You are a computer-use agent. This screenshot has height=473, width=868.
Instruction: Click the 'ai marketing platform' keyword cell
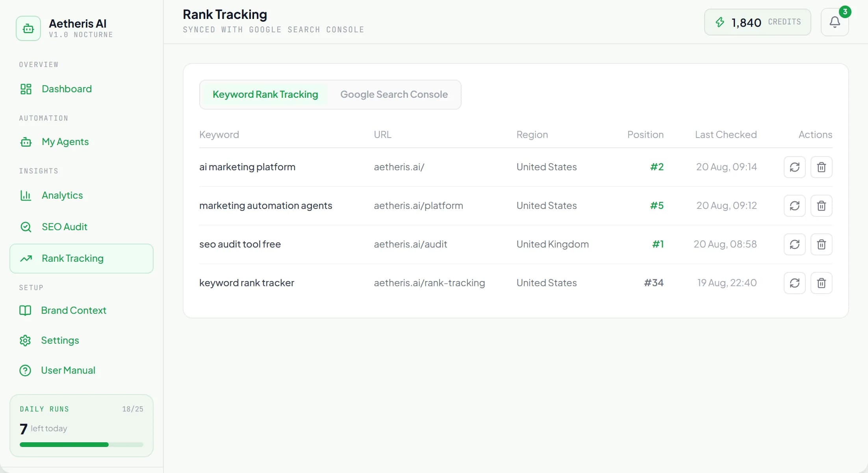[247, 167]
